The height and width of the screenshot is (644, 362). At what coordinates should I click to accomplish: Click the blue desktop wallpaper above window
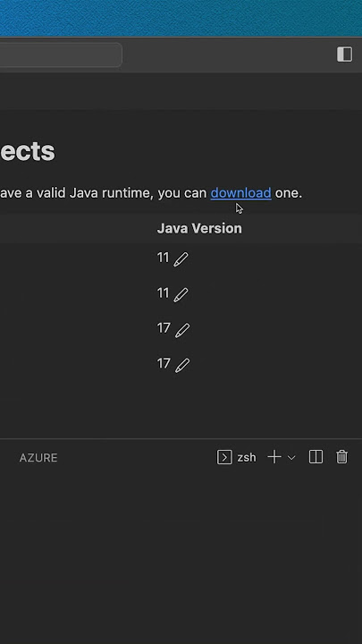[x=181, y=18]
